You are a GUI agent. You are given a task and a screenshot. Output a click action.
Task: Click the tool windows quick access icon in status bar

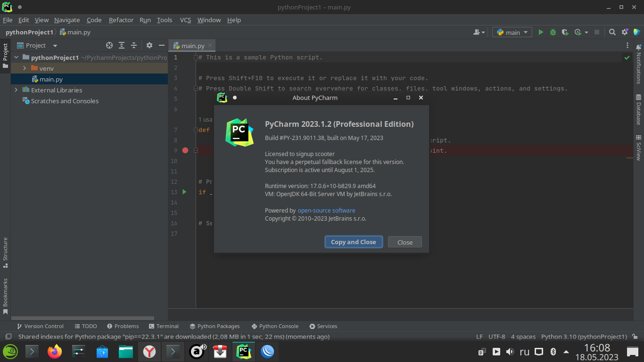[8, 337]
